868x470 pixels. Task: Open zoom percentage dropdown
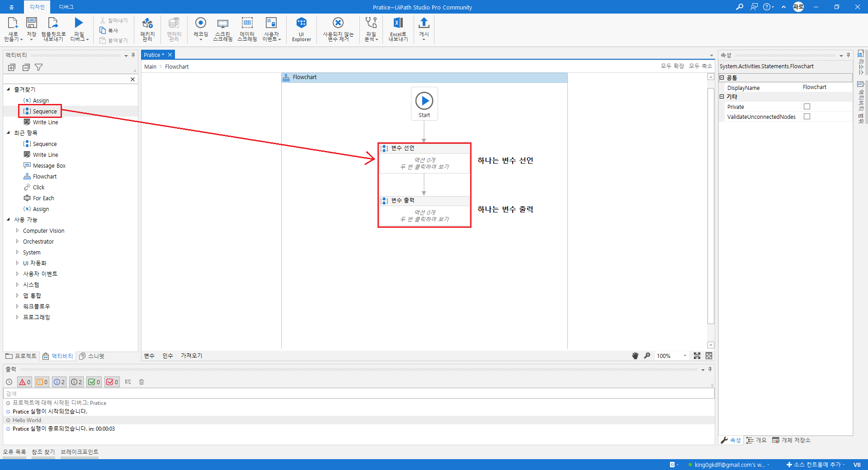pos(685,356)
